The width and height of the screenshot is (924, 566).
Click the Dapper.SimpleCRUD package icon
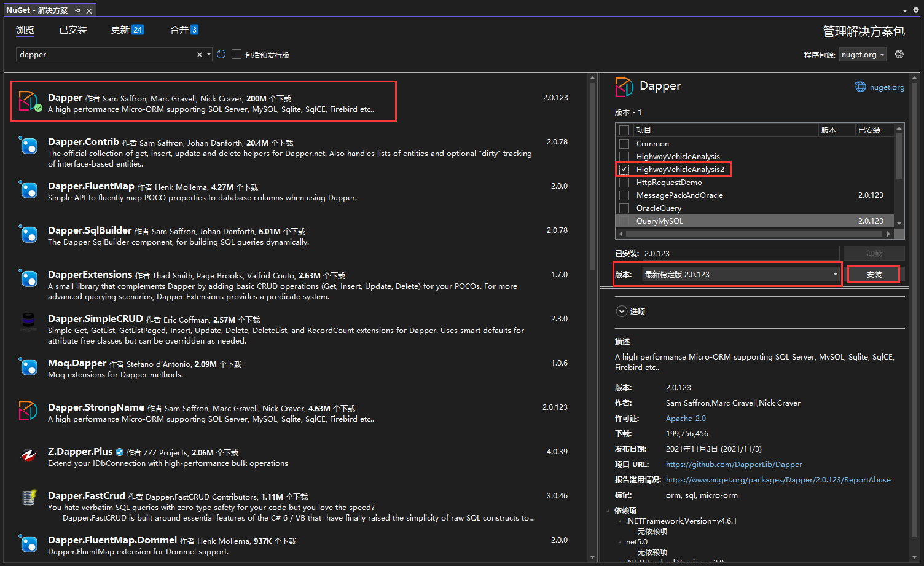(x=28, y=323)
